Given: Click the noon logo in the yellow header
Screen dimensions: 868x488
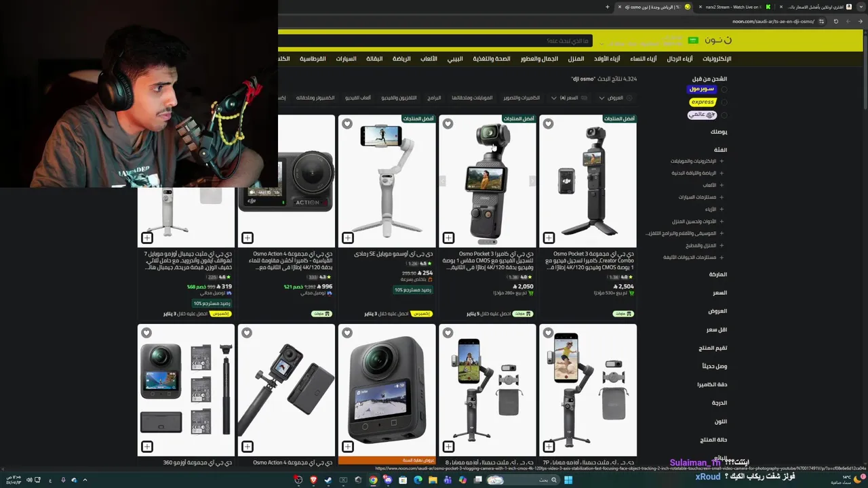Looking at the screenshot, I should [718, 41].
